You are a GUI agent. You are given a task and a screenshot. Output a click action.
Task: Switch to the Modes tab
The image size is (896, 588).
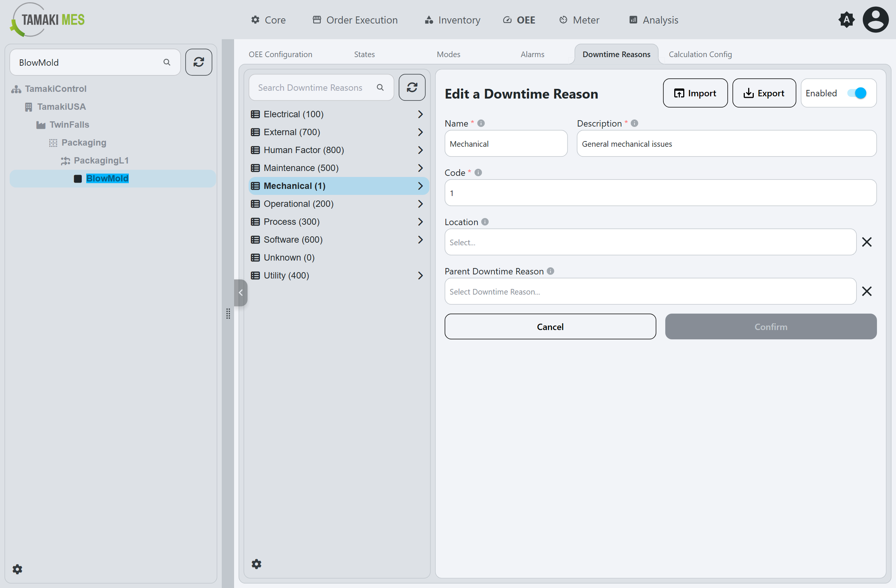[x=448, y=54]
